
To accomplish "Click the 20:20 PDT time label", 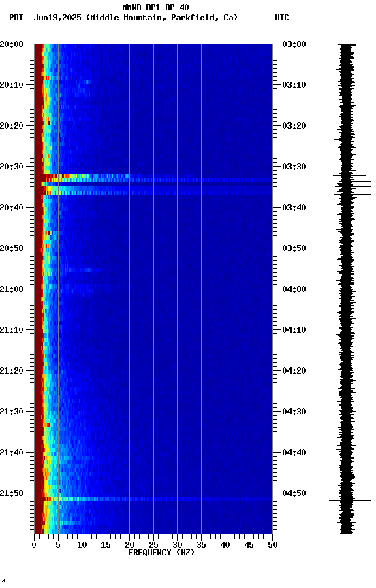I will 12,126.
